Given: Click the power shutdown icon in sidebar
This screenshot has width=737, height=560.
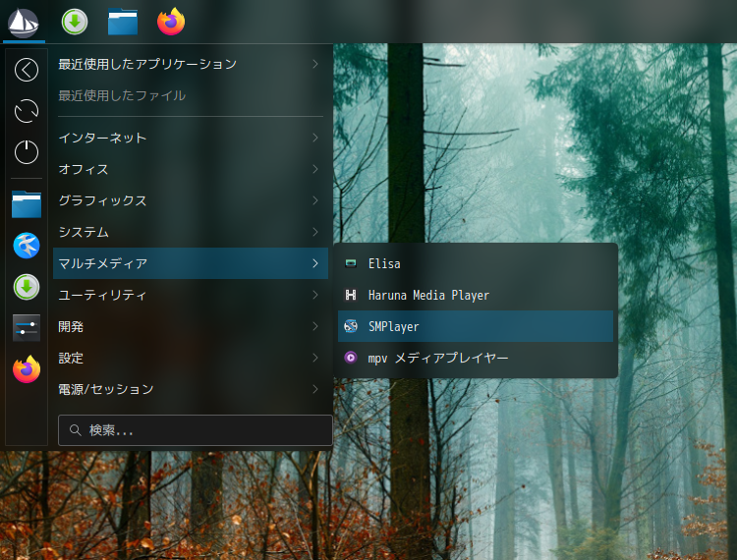Looking at the screenshot, I should (x=27, y=151).
